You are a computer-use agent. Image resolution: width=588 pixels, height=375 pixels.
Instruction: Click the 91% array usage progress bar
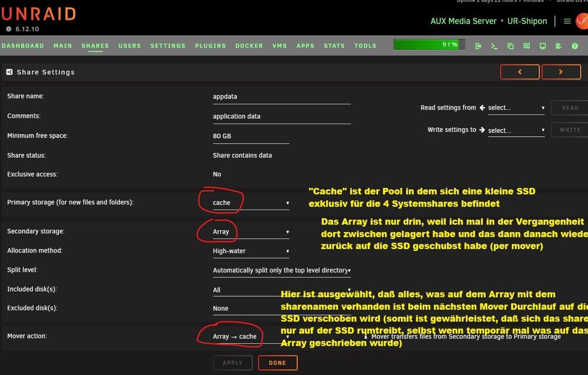[x=429, y=45]
